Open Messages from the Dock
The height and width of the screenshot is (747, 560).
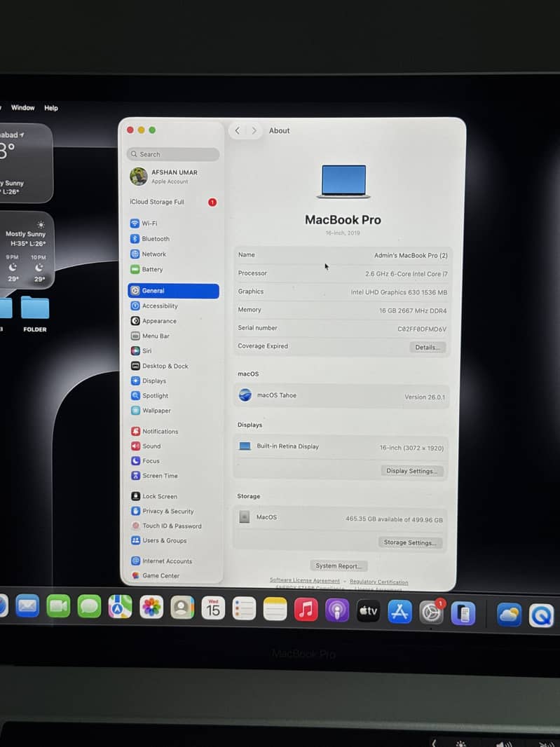pyautogui.click(x=89, y=606)
